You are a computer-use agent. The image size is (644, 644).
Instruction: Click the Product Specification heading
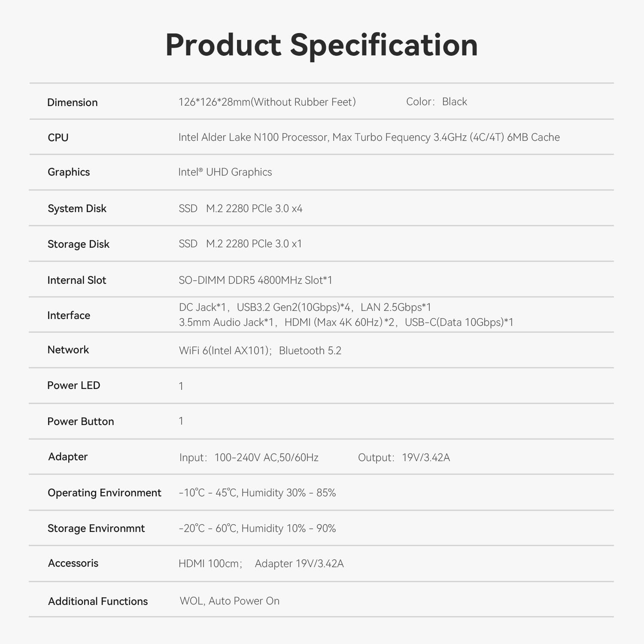pyautogui.click(x=322, y=45)
